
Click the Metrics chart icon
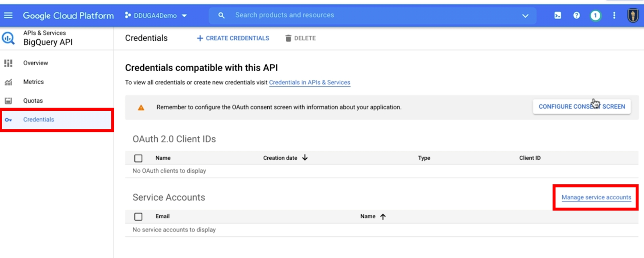[x=8, y=82]
